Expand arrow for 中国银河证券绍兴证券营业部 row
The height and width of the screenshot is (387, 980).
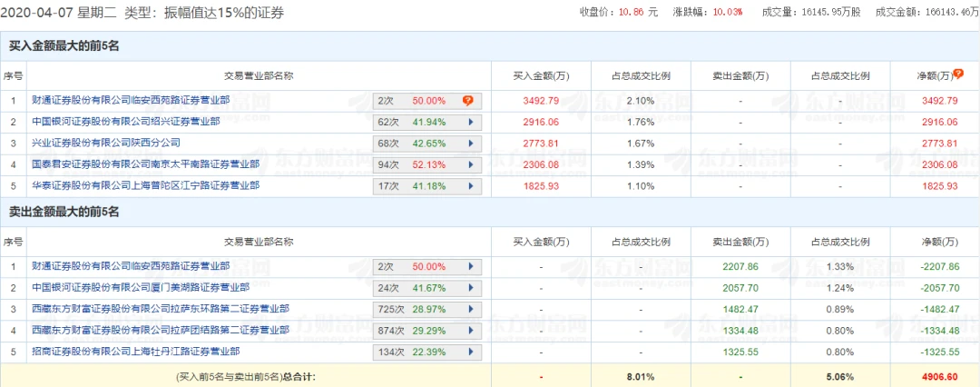(470, 122)
